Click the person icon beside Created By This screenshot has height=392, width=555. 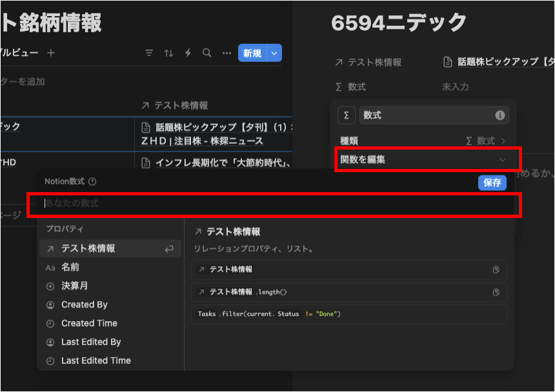tap(50, 305)
